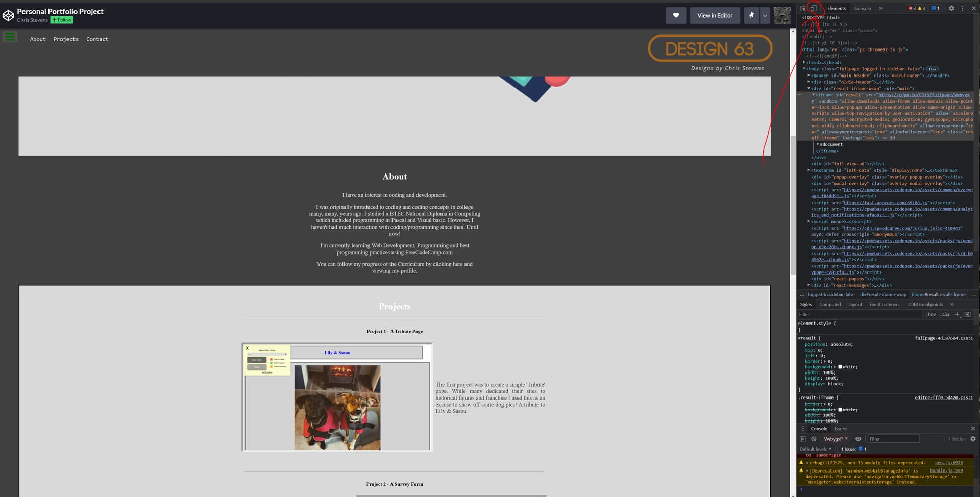Image resolution: width=980 pixels, height=497 pixels.
Task: Toggle the flex badge on body
Action: pos(933,69)
